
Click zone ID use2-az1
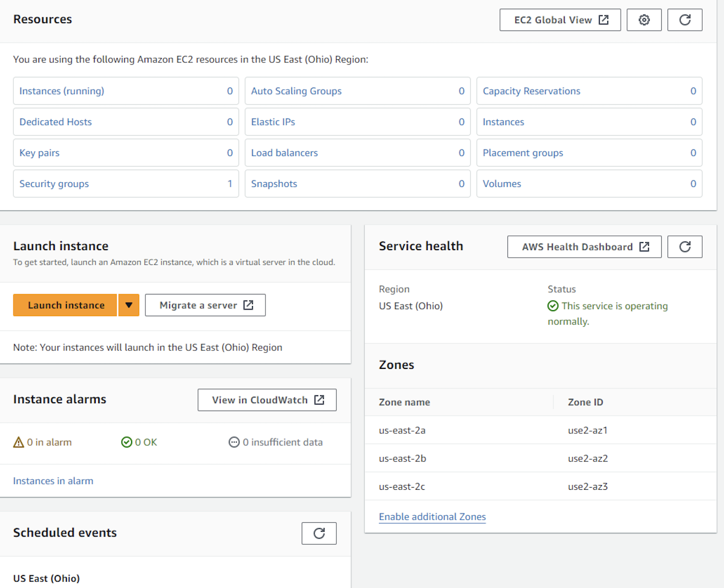click(587, 430)
